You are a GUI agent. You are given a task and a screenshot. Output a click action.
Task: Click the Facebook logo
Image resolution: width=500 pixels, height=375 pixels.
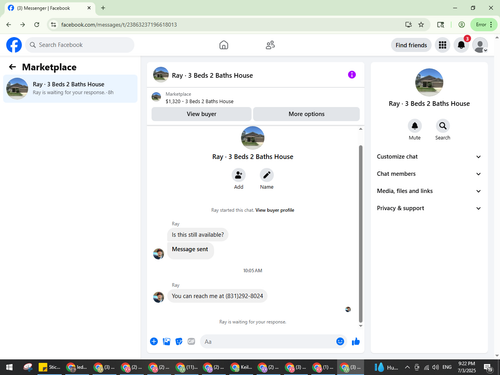[14, 45]
